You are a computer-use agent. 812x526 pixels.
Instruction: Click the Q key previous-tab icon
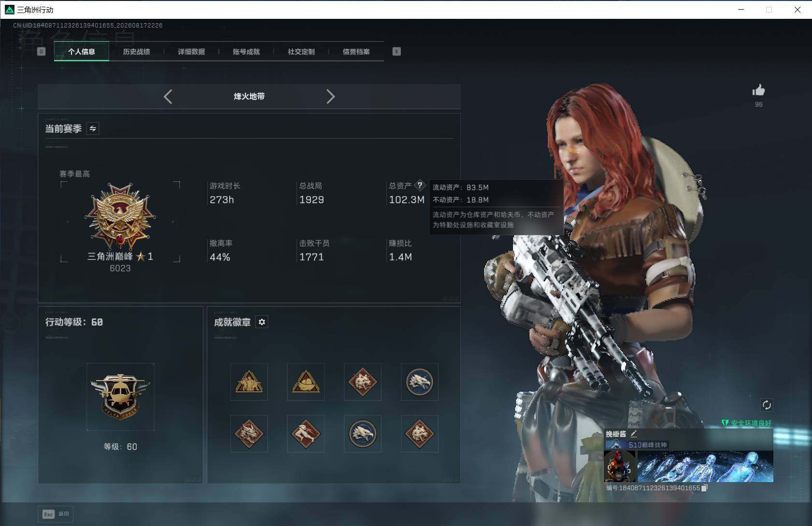pyautogui.click(x=42, y=52)
